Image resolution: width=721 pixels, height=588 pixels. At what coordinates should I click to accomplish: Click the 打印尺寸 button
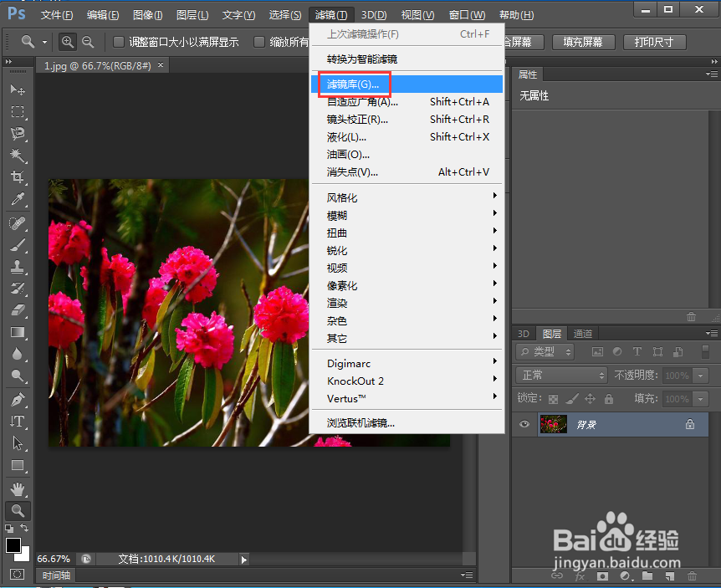[655, 42]
